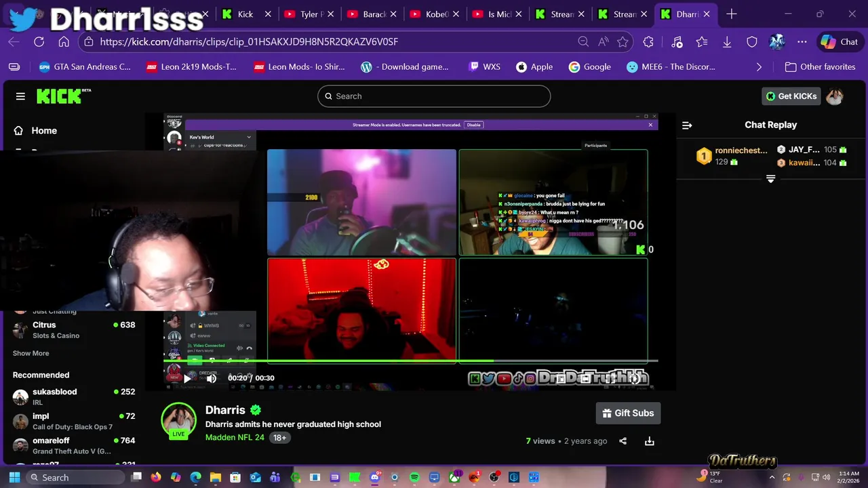Close the Dharris active tab
Image resolution: width=868 pixels, height=488 pixels.
click(707, 14)
